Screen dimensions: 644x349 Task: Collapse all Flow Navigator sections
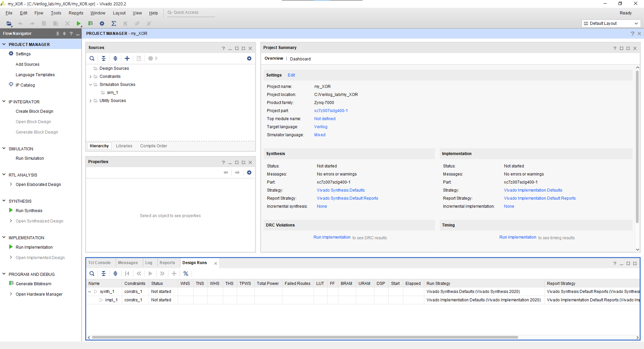click(58, 34)
